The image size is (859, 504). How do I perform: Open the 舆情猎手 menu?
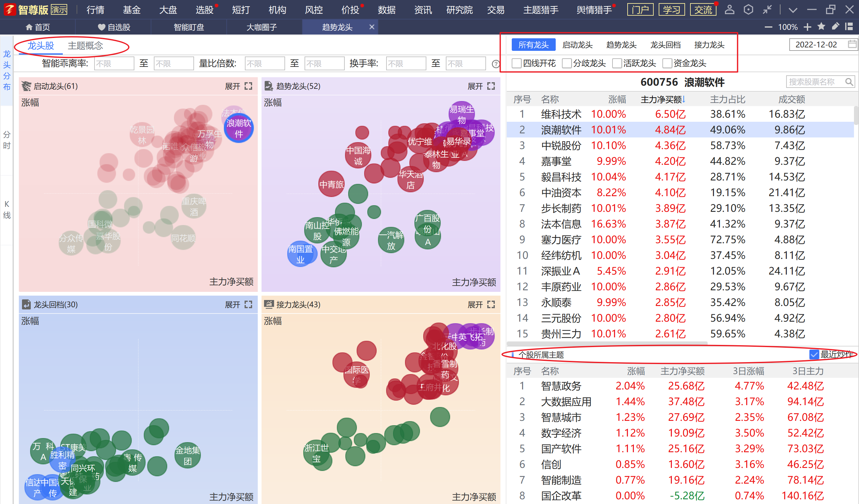(594, 9)
